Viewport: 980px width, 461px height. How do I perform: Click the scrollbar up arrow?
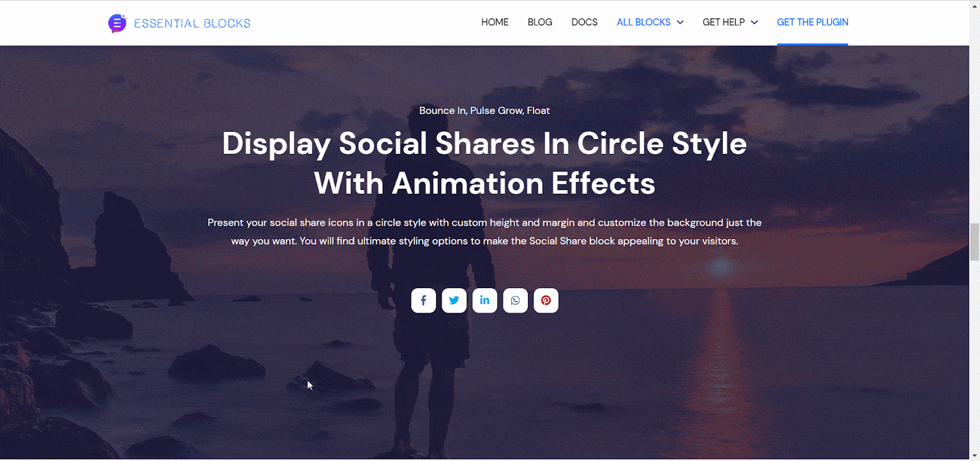974,6
